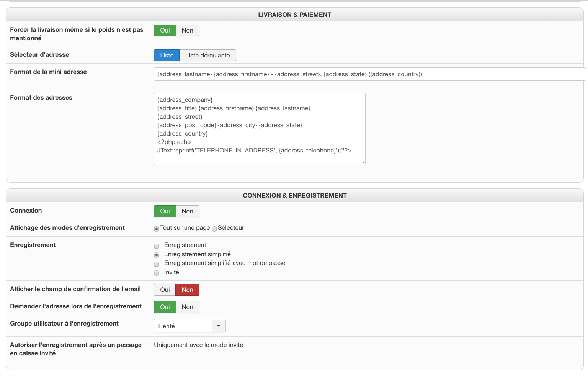588x378 pixels.
Task: Click the mini address format field
Action: click(x=369, y=74)
